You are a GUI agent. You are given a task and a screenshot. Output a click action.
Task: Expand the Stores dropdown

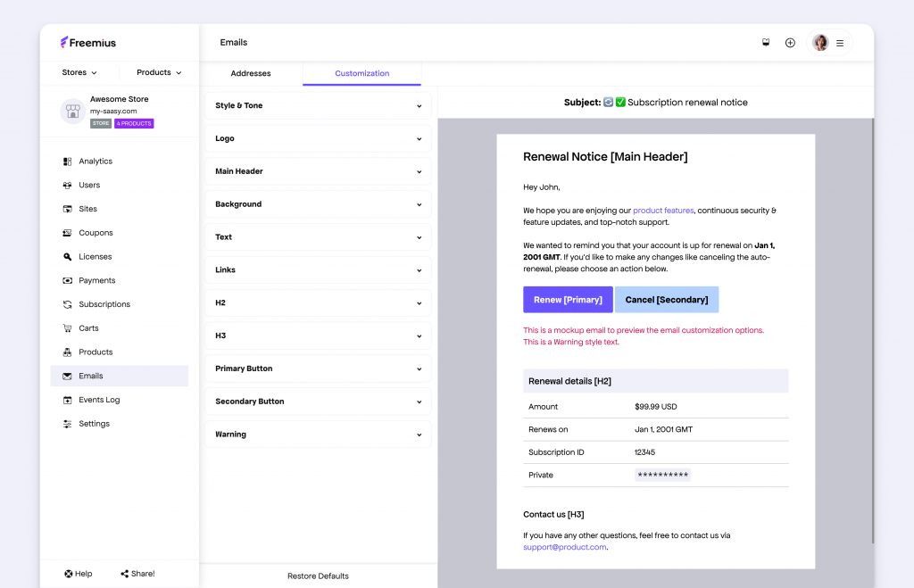coord(79,72)
